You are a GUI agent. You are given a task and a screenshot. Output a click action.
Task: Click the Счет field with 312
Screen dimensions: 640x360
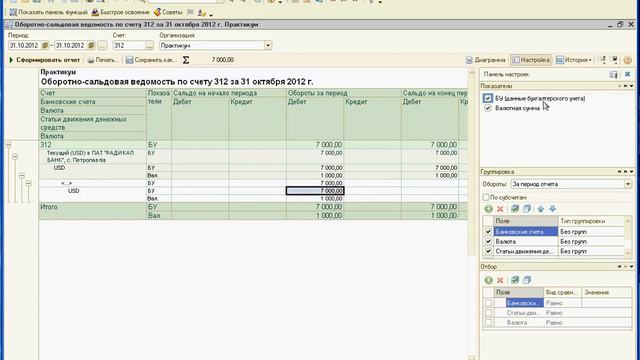point(129,45)
